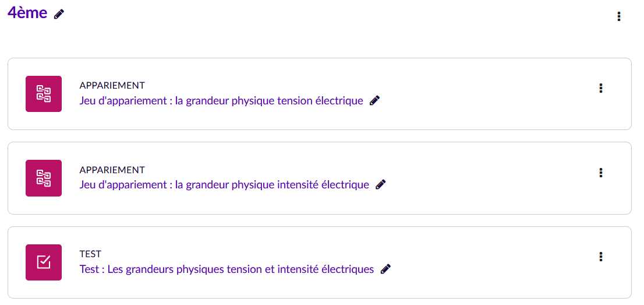
Task: Rename the intensité électrique activity via its pencil icon
Action: tap(381, 184)
